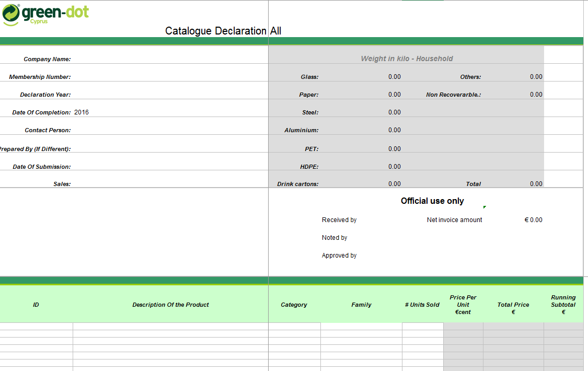Click the # Units Sold header
Viewport: 588px width, 371px height.
[x=422, y=305]
